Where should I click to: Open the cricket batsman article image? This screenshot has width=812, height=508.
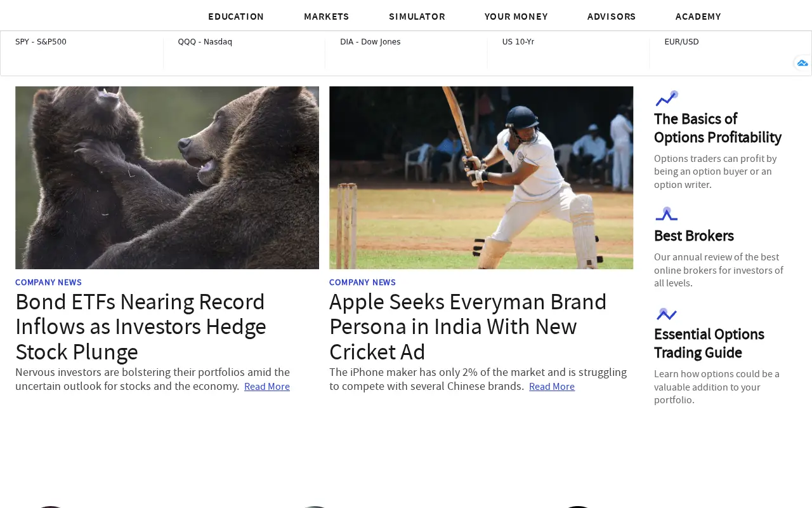[x=481, y=178]
